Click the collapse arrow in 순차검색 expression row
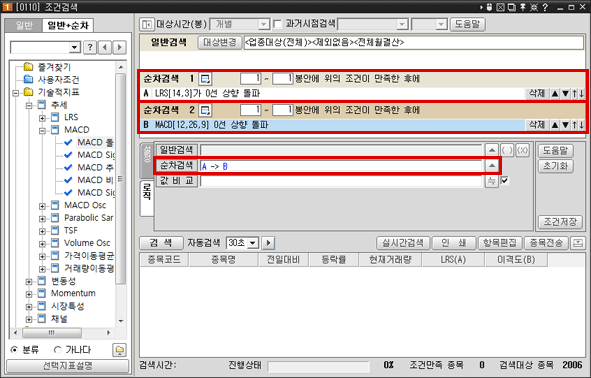591x378 pixels. tap(491, 165)
